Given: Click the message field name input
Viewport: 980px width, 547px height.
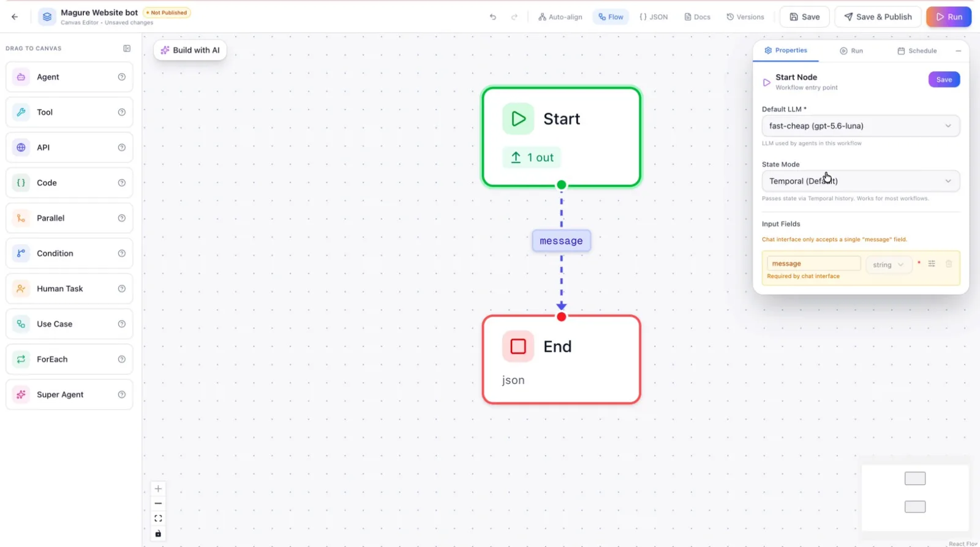Looking at the screenshot, I should [813, 263].
